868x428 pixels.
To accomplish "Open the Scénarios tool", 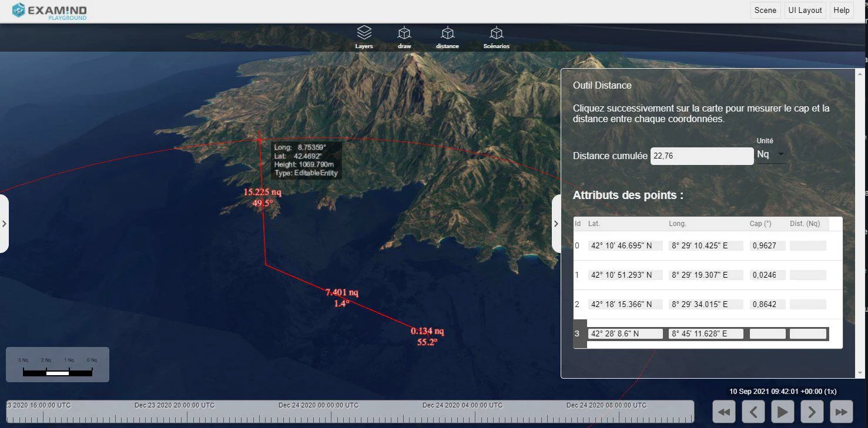I will click(497, 38).
